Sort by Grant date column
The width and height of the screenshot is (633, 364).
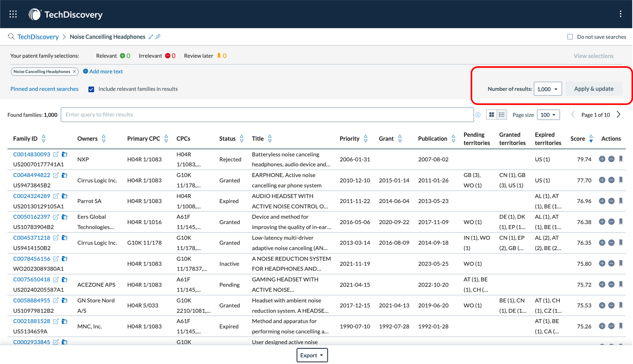400,138
